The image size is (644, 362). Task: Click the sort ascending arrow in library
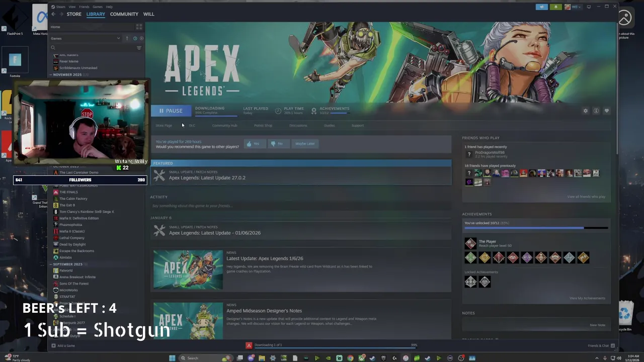(x=127, y=38)
